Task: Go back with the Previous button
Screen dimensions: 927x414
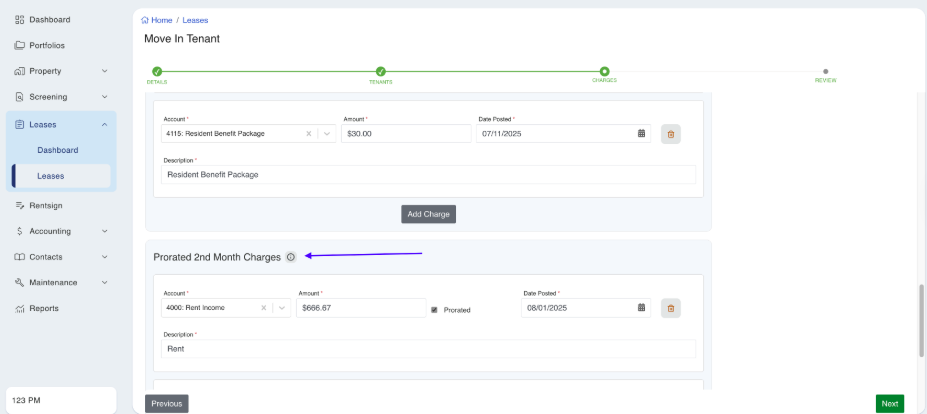Action: click(x=167, y=403)
